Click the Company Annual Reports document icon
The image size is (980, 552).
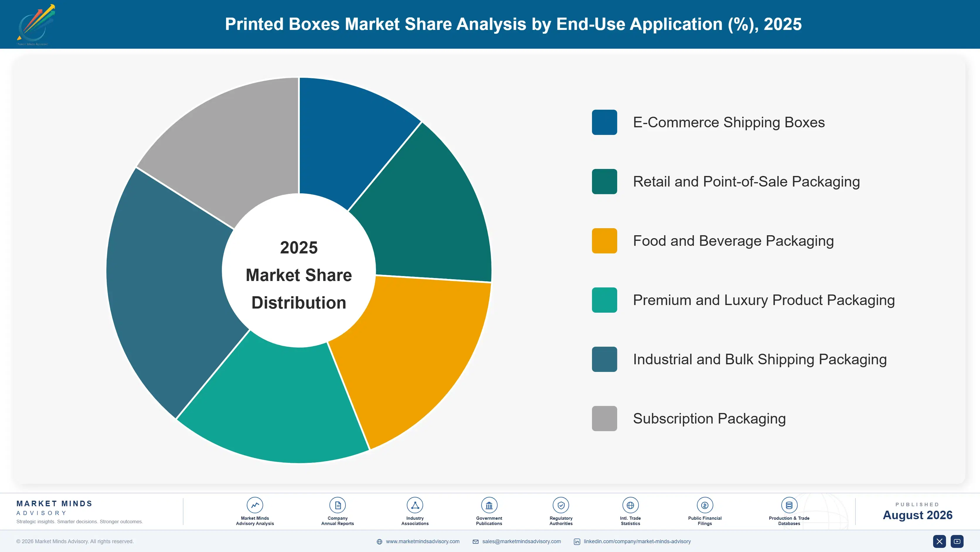(337, 505)
